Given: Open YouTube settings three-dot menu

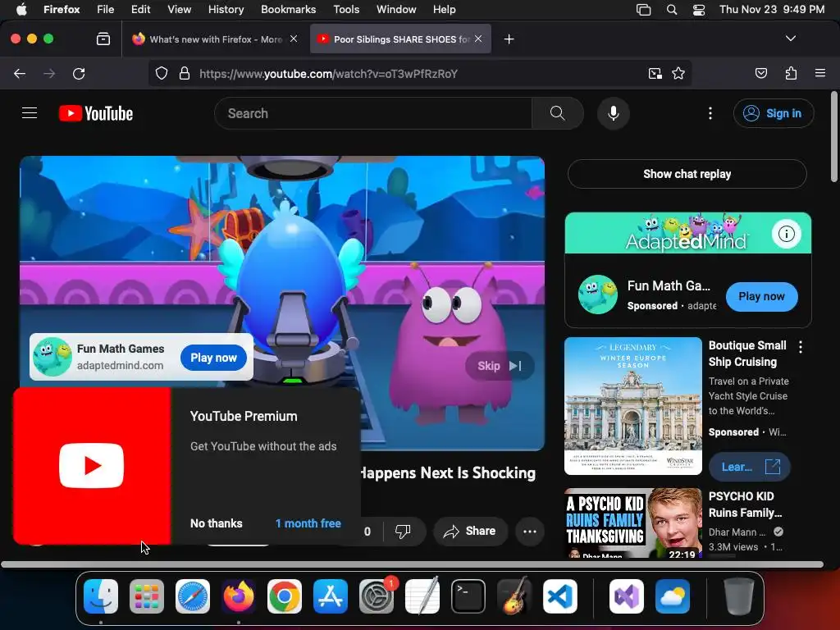Looking at the screenshot, I should pos(710,113).
